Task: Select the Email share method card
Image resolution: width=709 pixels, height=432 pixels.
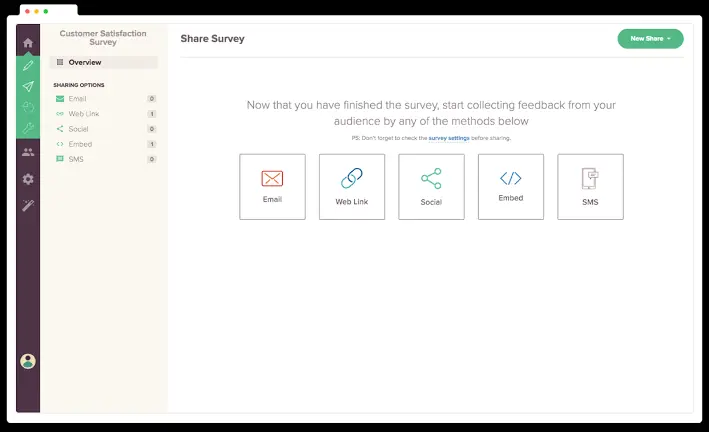Action: pyautogui.click(x=272, y=187)
